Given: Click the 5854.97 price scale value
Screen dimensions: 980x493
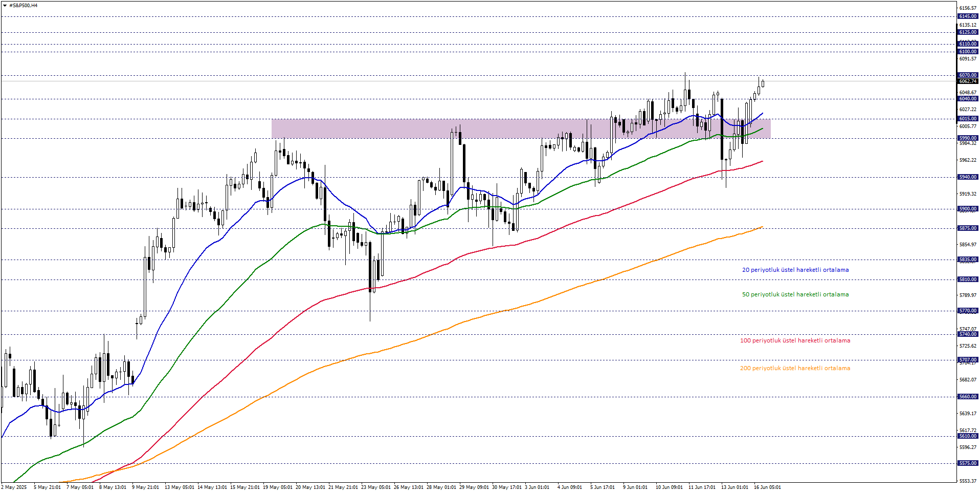Looking at the screenshot, I should 968,245.
